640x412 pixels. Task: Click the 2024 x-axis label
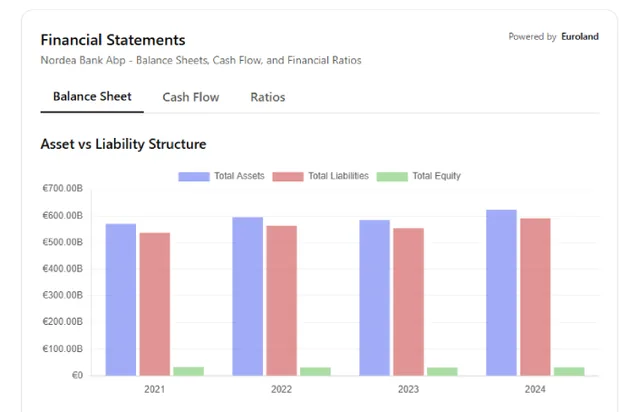pyautogui.click(x=535, y=389)
